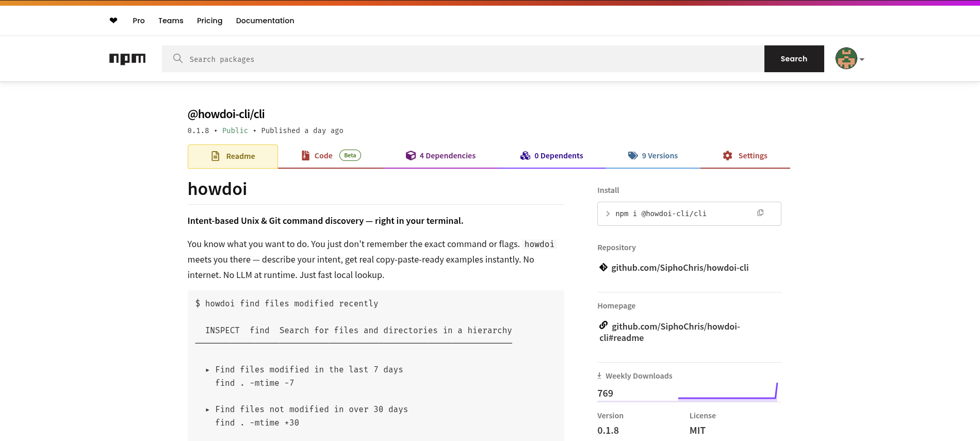
Task: Click the terminal prompt chevron in Install box
Action: 608,214
